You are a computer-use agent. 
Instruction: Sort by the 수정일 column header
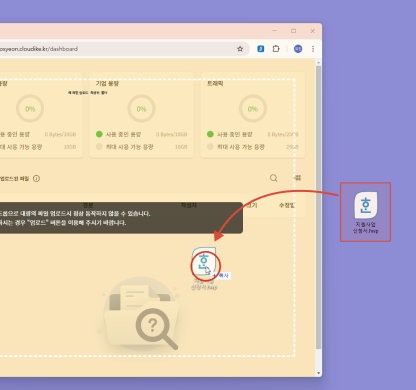[287, 205]
